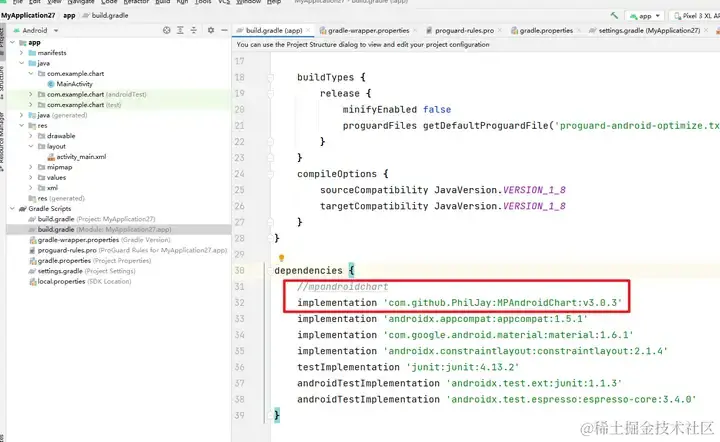Screen dimensions: 720x442
Task: Click the Collapse All icon in Project panel
Action: (x=194, y=30)
